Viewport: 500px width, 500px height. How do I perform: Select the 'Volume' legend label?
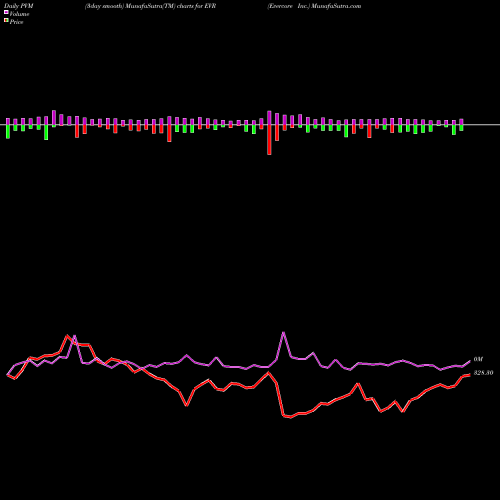pos(19,14)
